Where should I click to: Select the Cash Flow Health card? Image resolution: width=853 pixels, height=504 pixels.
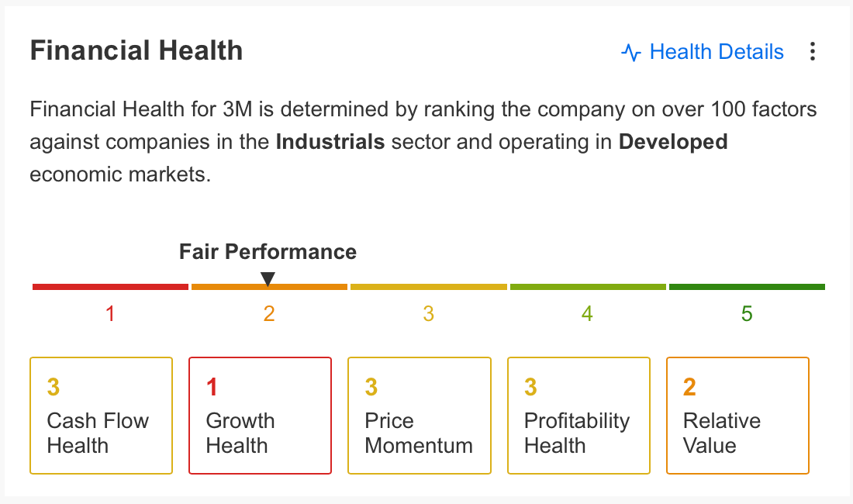coord(101,415)
